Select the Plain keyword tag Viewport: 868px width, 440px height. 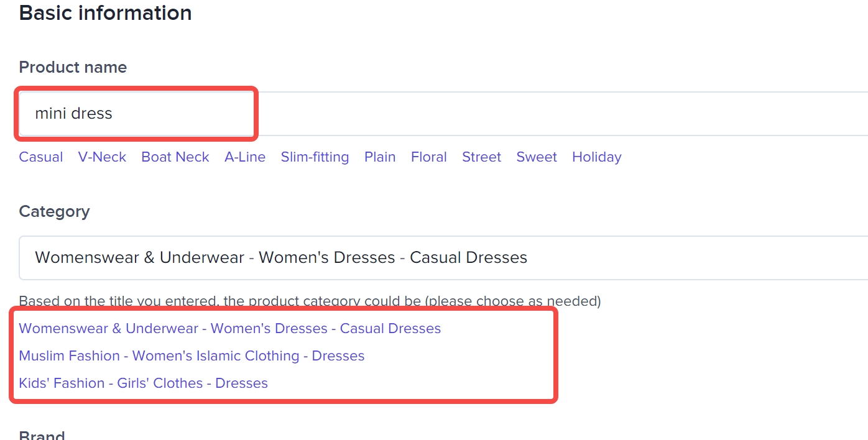pyautogui.click(x=380, y=157)
